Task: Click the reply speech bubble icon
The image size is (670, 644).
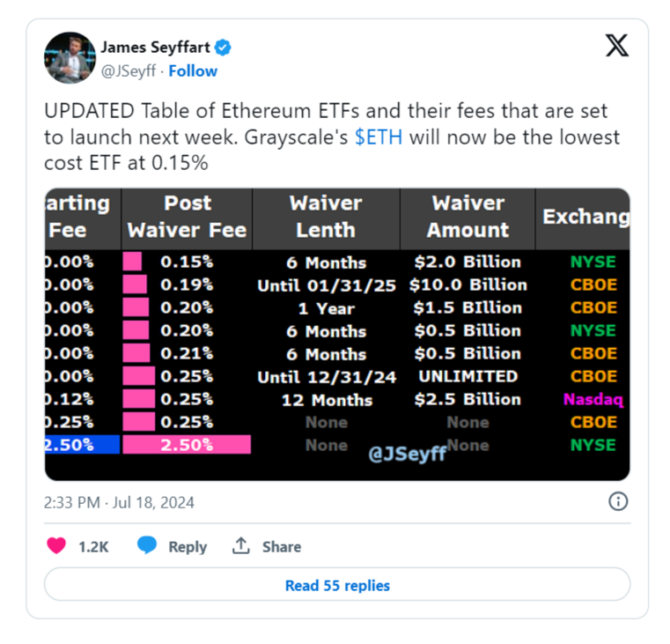Action: click(147, 546)
